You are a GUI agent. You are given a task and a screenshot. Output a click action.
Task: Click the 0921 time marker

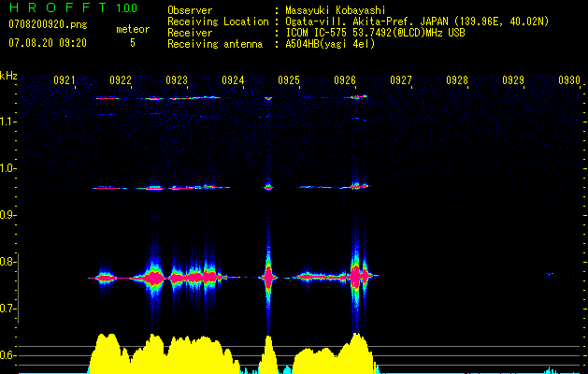[65, 80]
